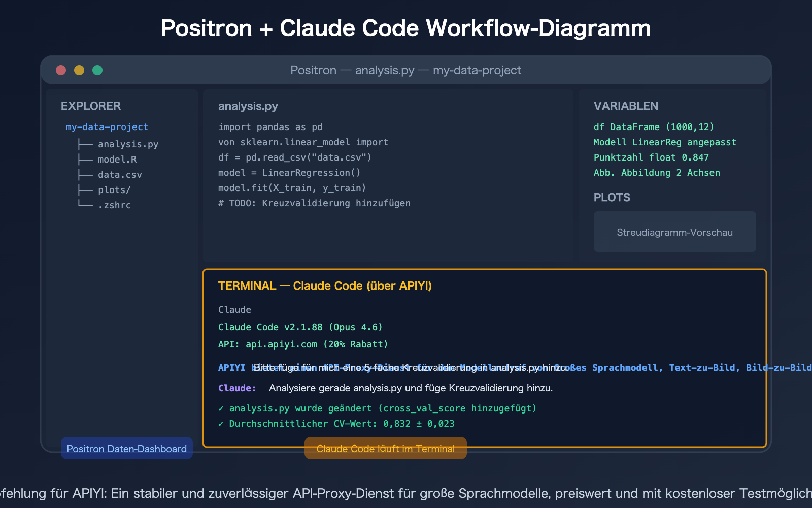Select data.csv in the Explorer

coord(120,174)
